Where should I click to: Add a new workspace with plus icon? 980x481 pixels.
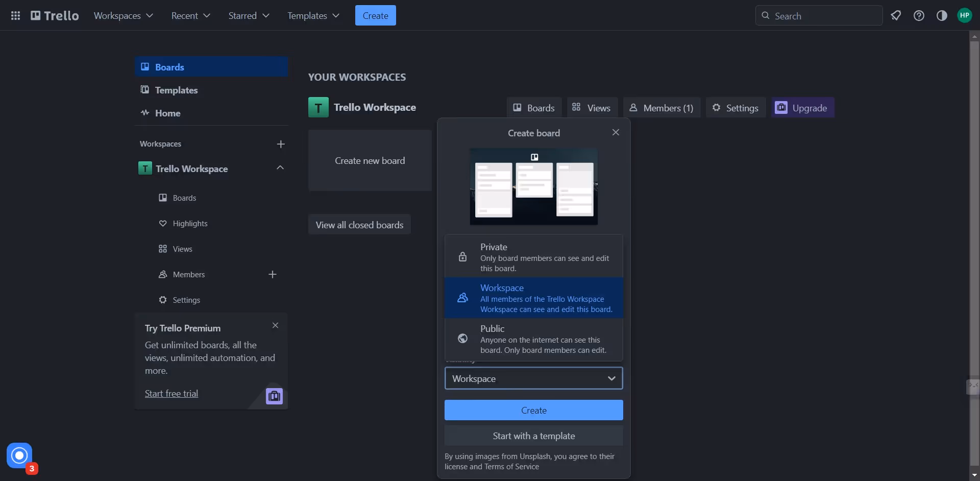(x=281, y=144)
